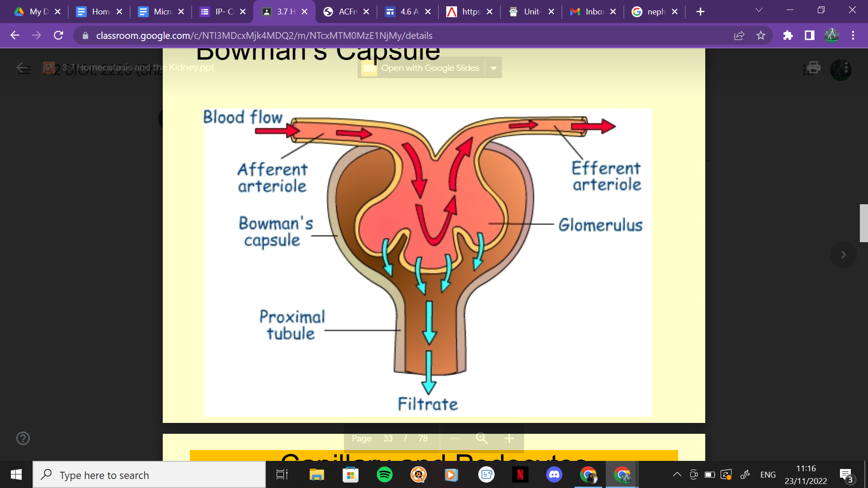Open the help question mark icon

tap(23, 438)
